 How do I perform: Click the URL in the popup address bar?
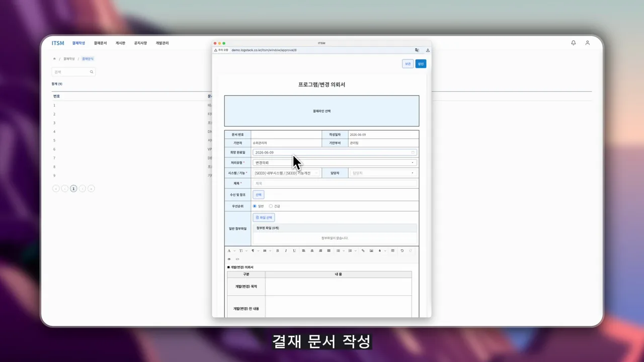(264, 50)
